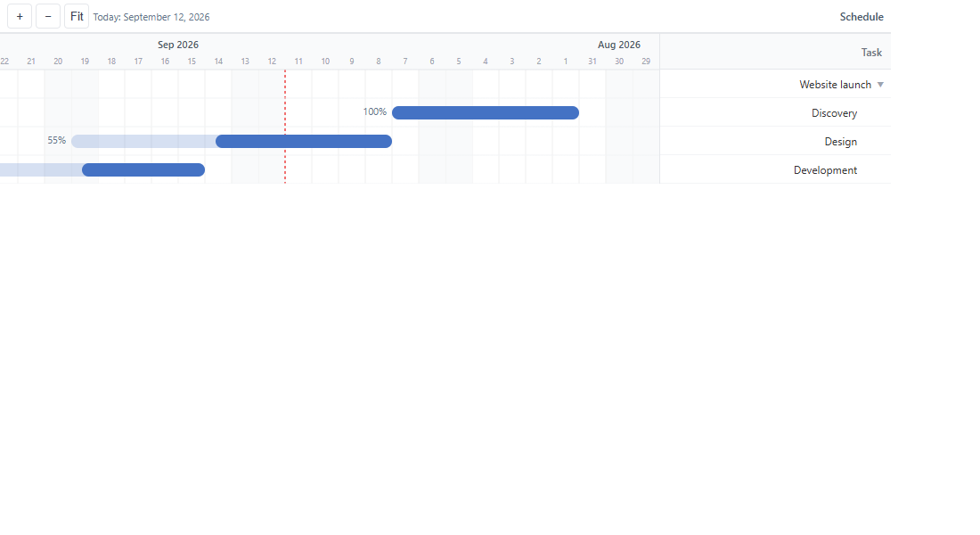Select the Design task name
The image size is (980, 535).
point(841,142)
